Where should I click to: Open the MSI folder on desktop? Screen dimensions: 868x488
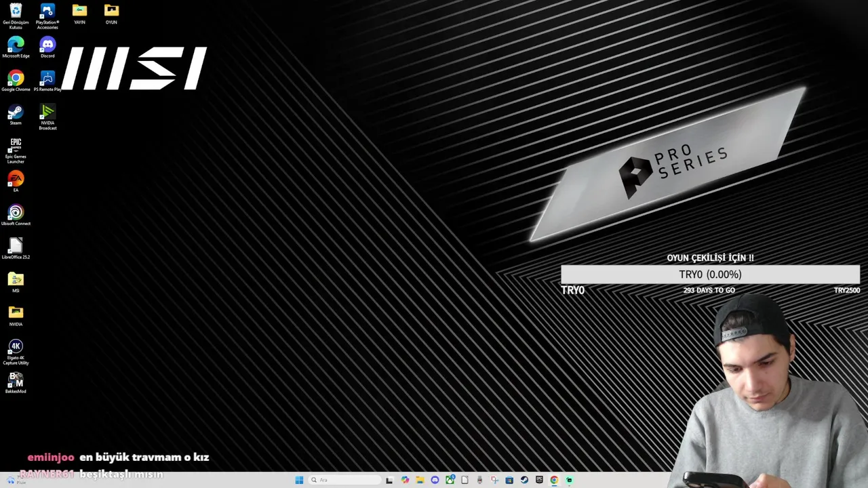(x=16, y=283)
